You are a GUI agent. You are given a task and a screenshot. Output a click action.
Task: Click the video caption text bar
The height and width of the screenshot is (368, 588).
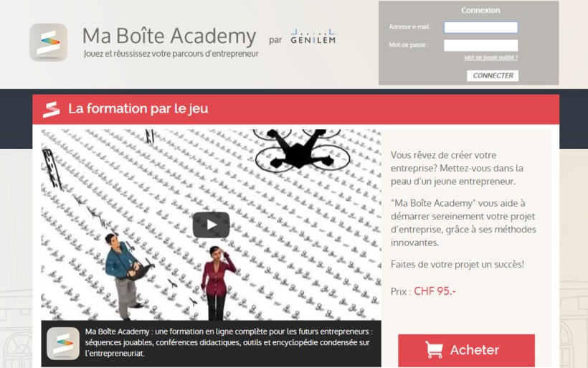pyautogui.click(x=211, y=343)
